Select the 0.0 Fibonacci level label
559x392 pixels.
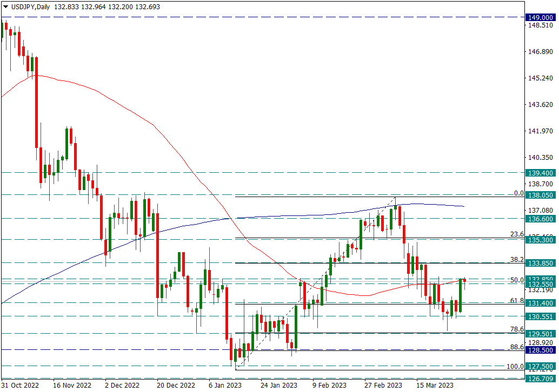coord(518,193)
